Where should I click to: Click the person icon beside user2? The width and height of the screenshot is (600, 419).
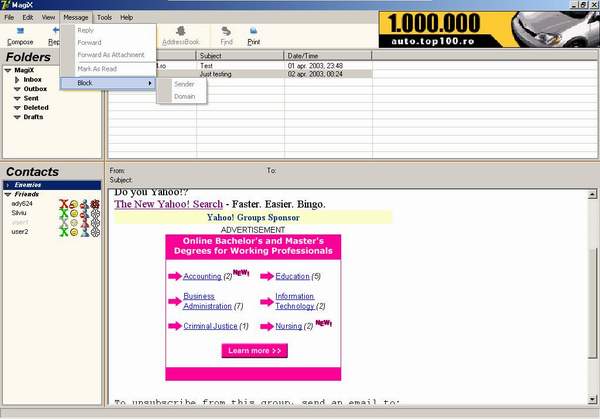point(85,232)
